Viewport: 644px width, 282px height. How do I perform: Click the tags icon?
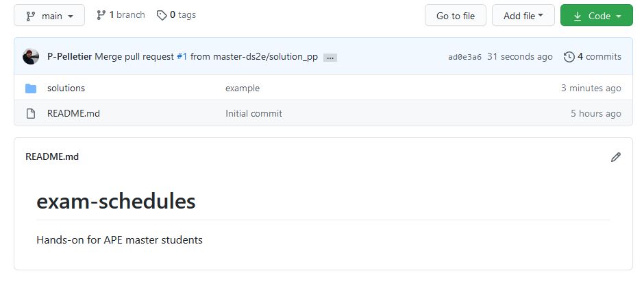tap(162, 15)
